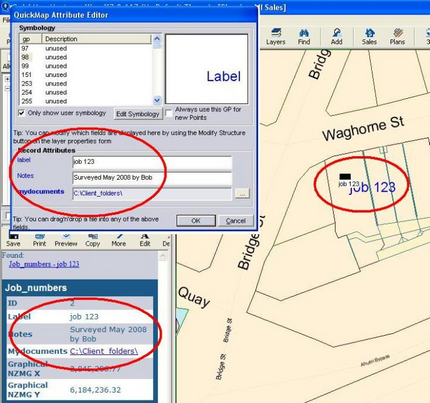Click the Label preview box
The width and height of the screenshot is (430, 403).
click(x=207, y=69)
